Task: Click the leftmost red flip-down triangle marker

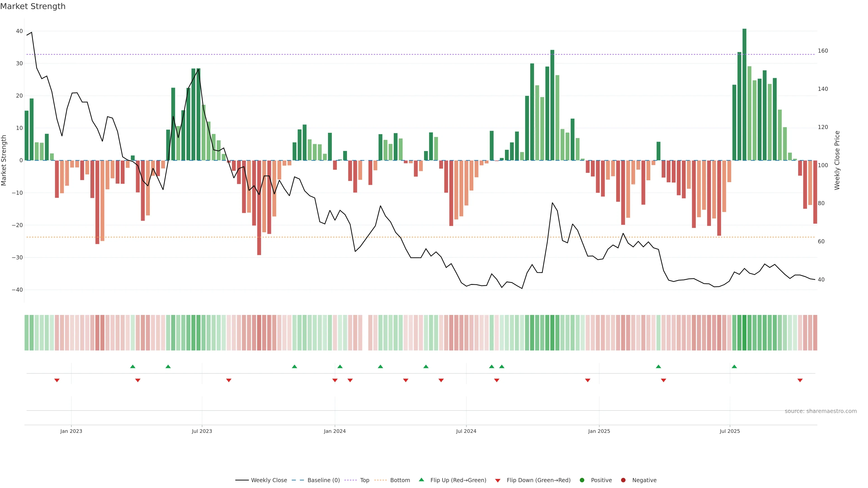Action: click(x=57, y=380)
